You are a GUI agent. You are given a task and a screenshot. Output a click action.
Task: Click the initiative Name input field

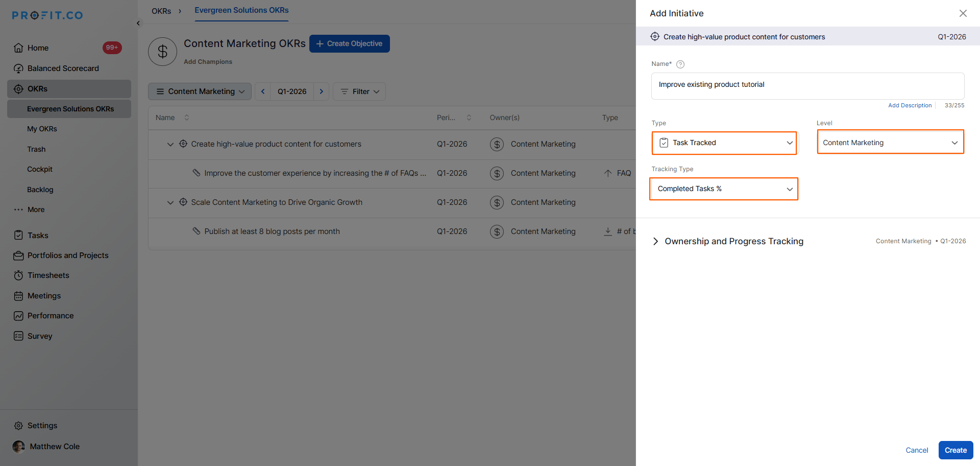coord(807,85)
